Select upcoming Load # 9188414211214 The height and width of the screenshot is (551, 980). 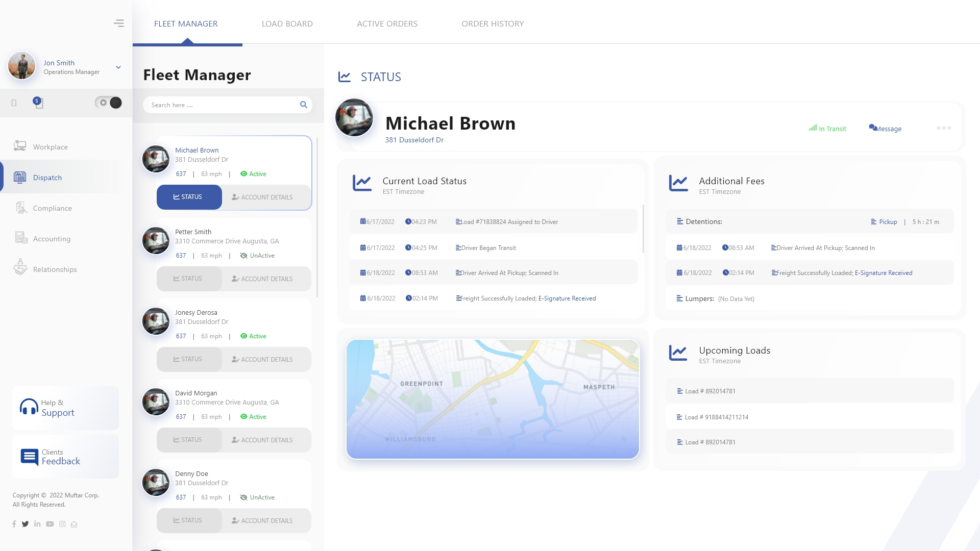(810, 417)
